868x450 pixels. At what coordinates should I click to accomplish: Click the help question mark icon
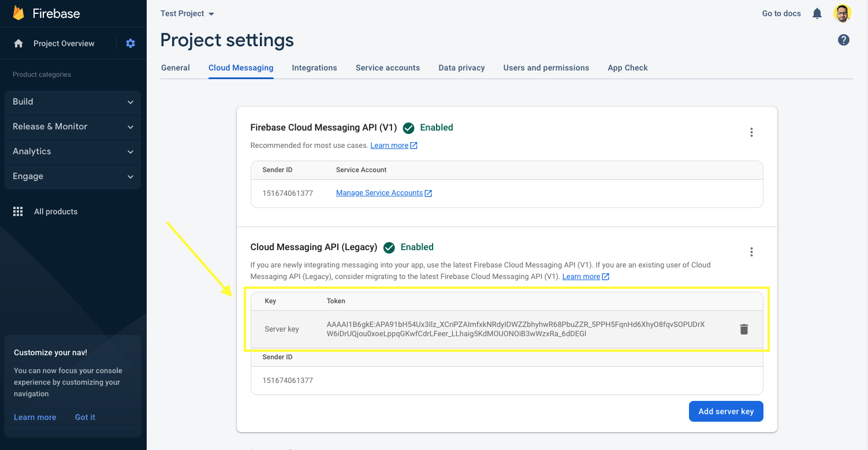point(844,40)
